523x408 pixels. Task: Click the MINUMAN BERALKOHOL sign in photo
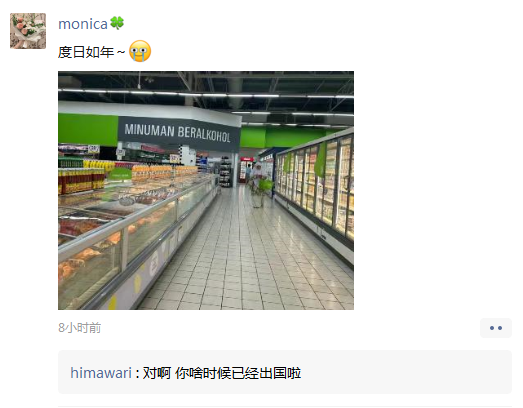point(177,133)
